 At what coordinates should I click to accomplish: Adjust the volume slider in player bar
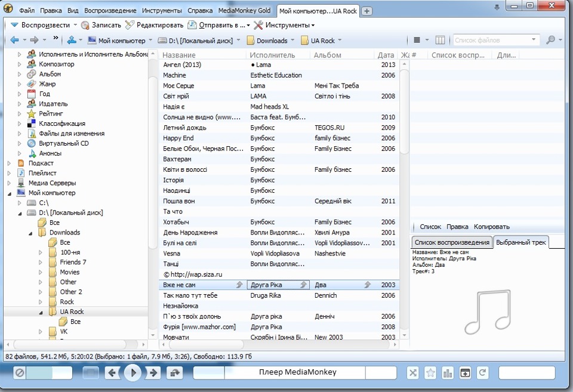pyautogui.click(x=50, y=373)
